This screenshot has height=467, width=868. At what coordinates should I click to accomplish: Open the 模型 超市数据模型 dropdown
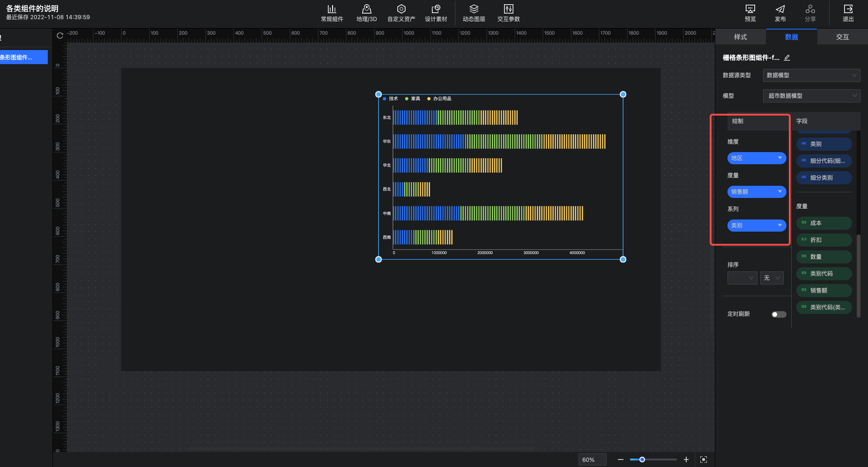(x=811, y=96)
